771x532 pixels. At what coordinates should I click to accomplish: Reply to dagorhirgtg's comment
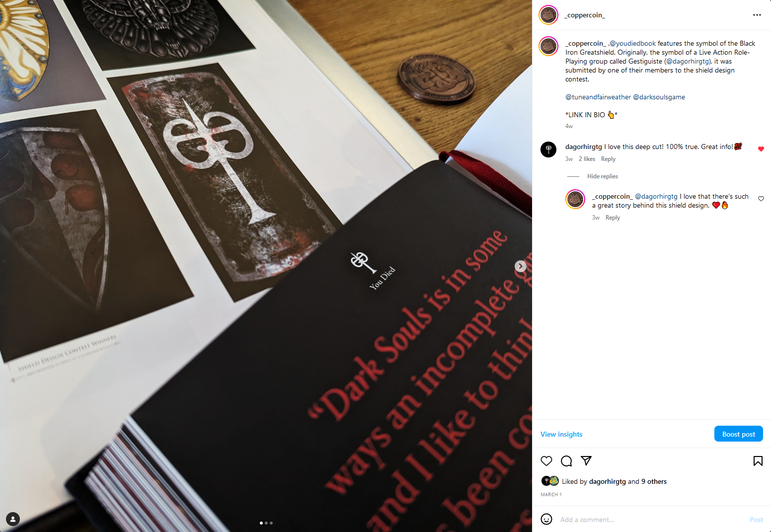coord(608,159)
